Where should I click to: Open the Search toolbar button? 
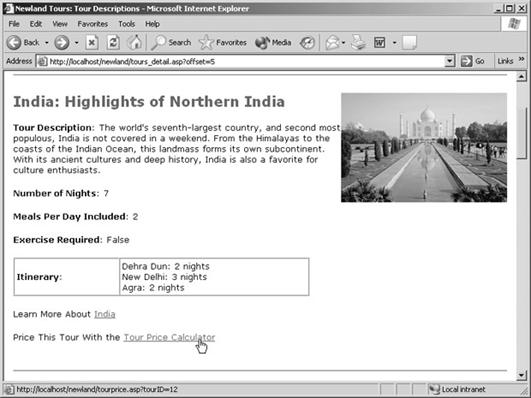coord(171,43)
